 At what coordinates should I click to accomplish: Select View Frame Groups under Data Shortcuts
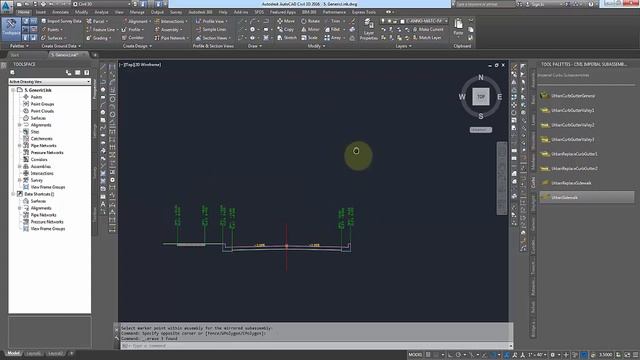[x=48, y=229]
